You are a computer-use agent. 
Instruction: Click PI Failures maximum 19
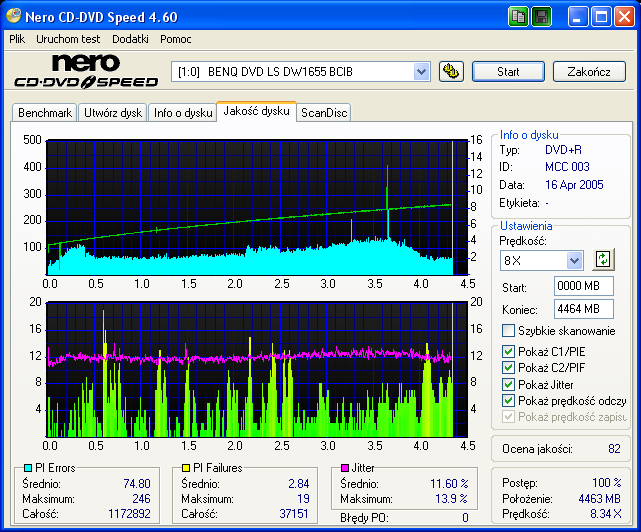pyautogui.click(x=303, y=499)
